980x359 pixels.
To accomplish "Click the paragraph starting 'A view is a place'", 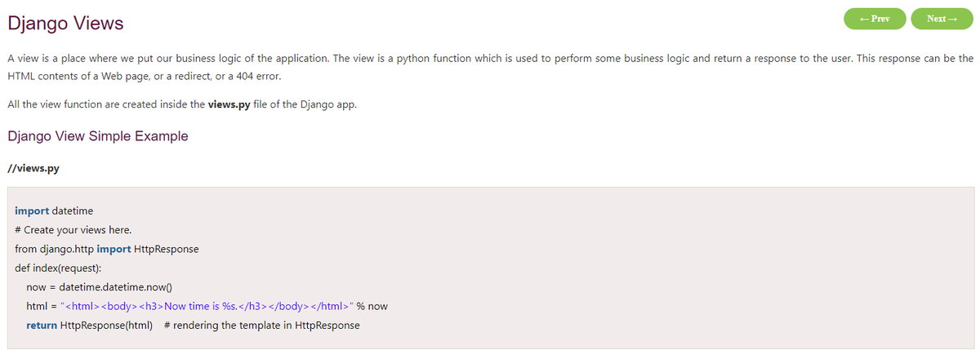I will (490, 67).
